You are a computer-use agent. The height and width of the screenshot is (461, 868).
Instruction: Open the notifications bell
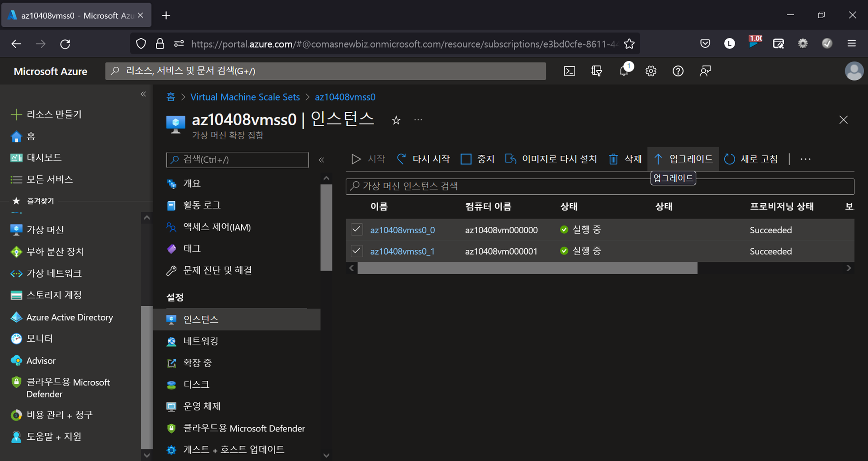(x=624, y=71)
